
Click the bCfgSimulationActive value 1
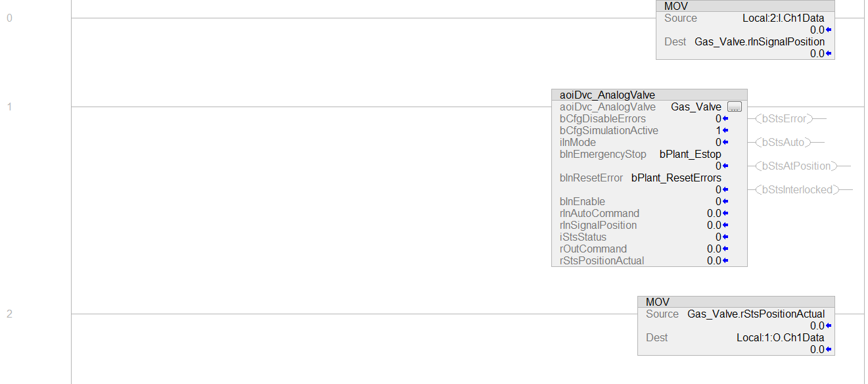pos(718,130)
